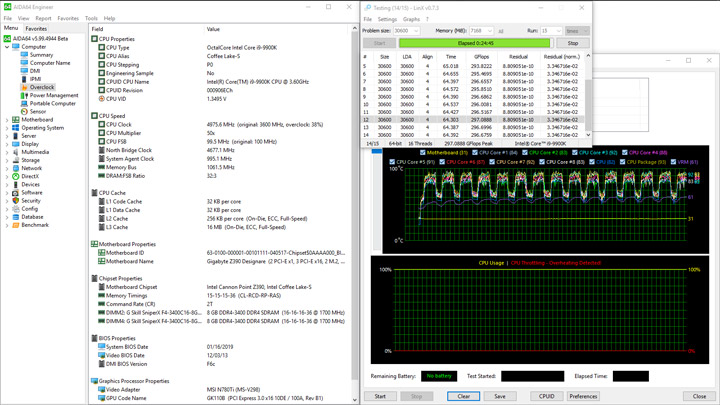Screen dimensions: 720x405
Task: Select the Overclock item in the tree
Action: (42, 87)
